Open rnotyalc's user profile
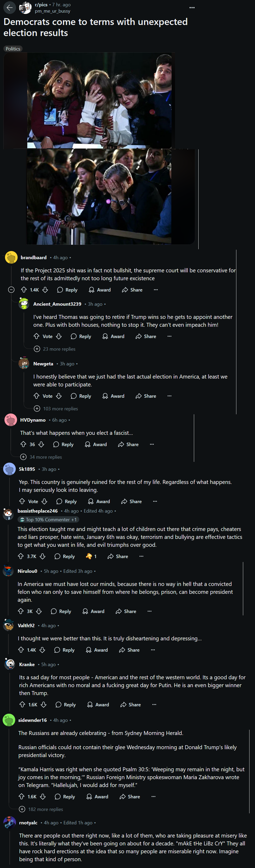Screen dimensions: 255x868 pyautogui.click(x=28, y=823)
